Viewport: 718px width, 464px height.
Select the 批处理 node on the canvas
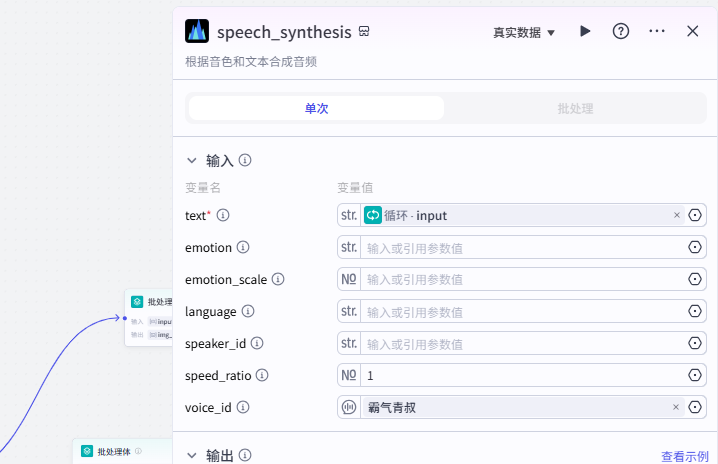pos(149,318)
